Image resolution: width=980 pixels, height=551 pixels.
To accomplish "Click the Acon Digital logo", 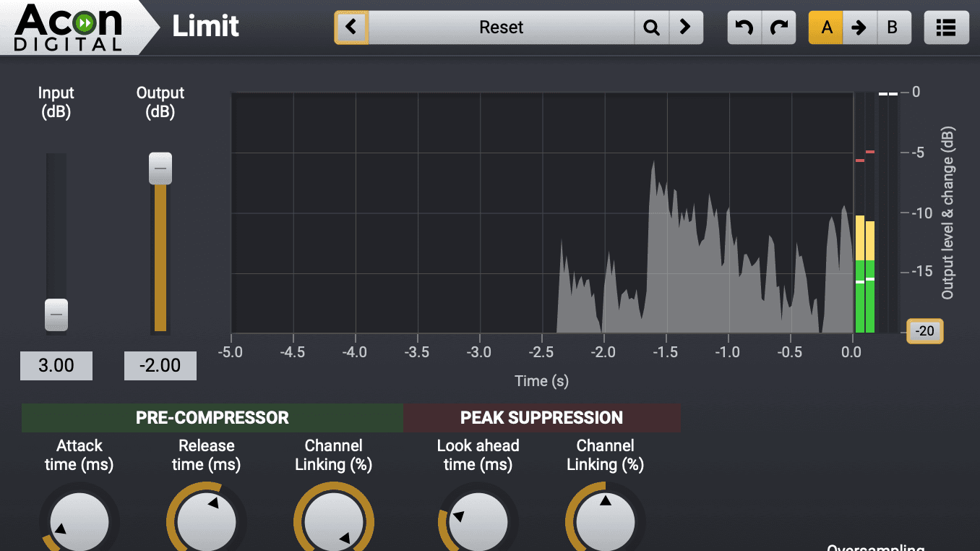I will (69, 27).
